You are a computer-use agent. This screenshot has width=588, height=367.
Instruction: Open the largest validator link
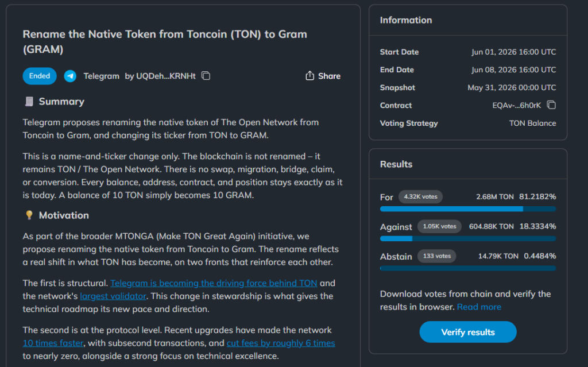click(113, 296)
